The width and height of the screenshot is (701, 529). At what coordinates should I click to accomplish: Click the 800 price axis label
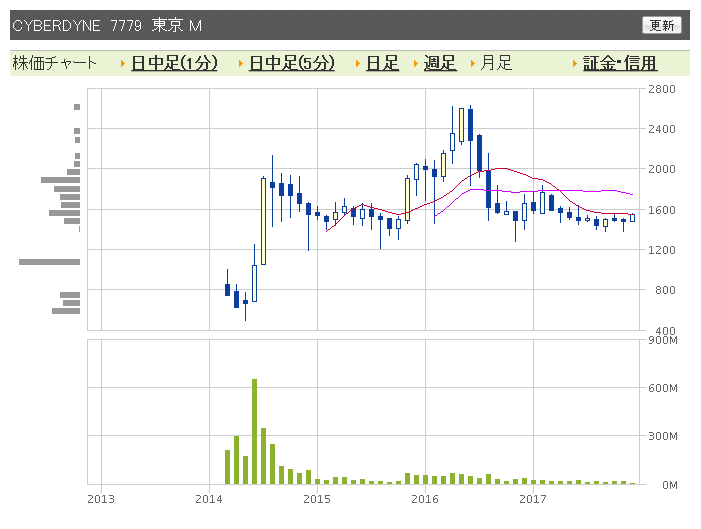point(665,290)
